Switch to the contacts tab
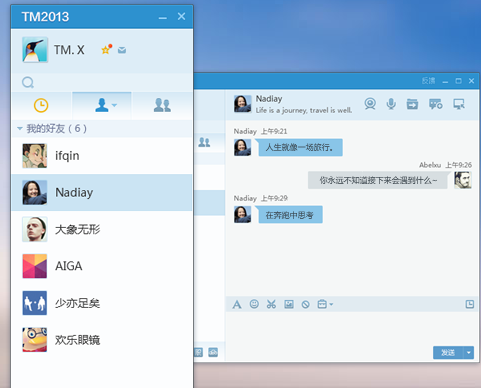The image size is (481, 390). pyautogui.click(x=102, y=105)
